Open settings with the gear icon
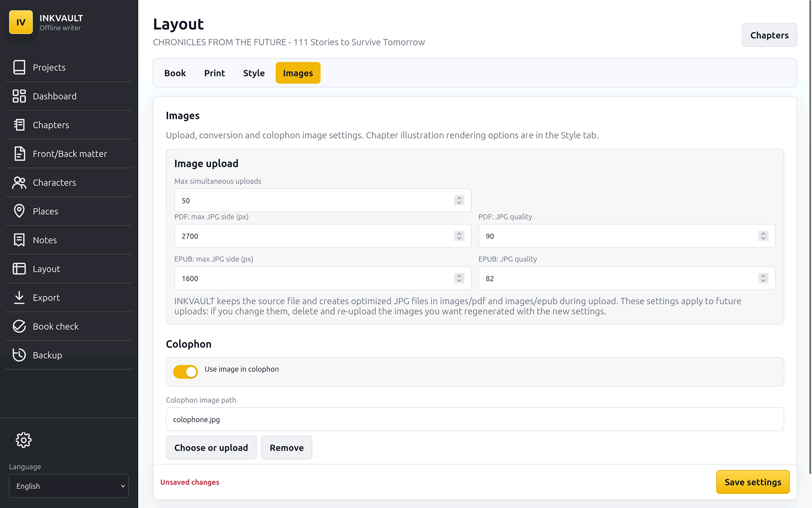Screen dimensions: 812x508 [23, 440]
